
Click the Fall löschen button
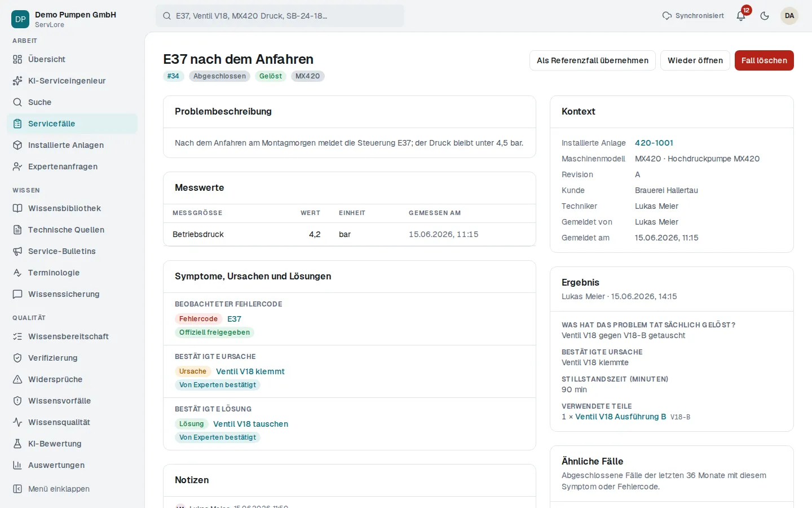(764, 60)
